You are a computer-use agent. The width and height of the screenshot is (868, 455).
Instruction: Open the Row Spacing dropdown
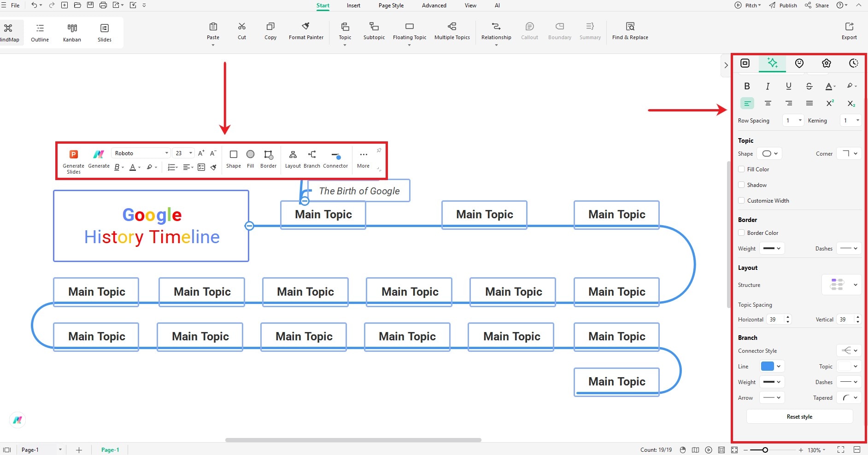tap(793, 120)
